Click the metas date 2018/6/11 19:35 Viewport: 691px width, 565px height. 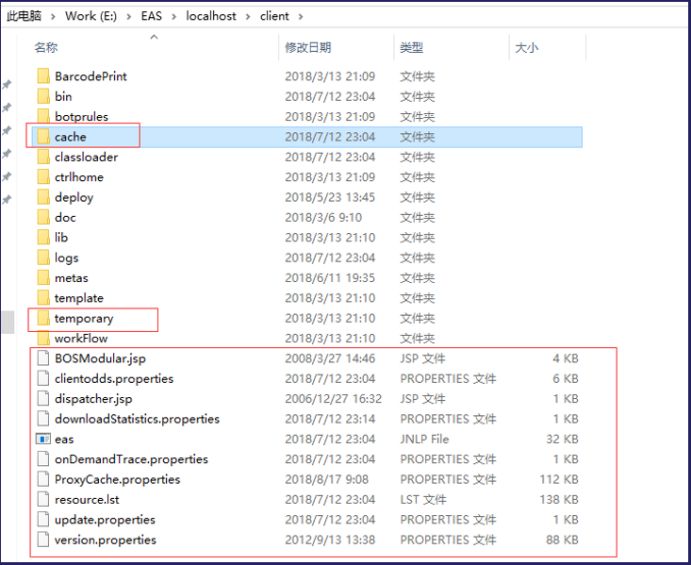tap(330, 278)
